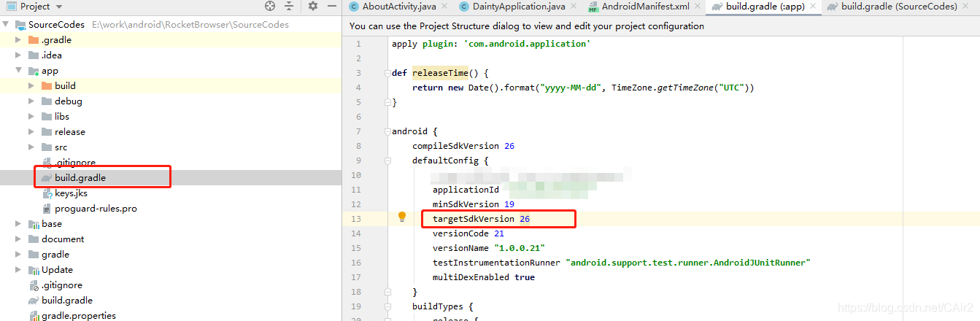980x321 pixels.
Task: Click the proguard-rules.pro file icon
Action: coord(47,209)
